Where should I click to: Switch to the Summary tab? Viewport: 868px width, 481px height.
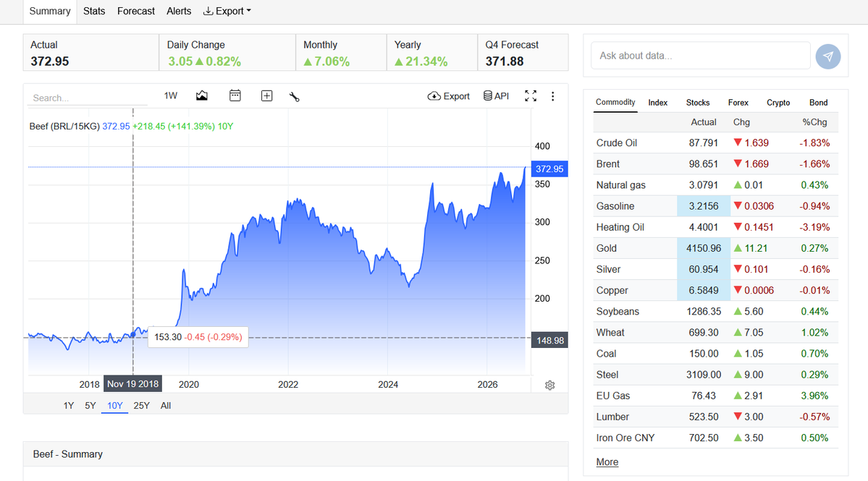(50, 11)
